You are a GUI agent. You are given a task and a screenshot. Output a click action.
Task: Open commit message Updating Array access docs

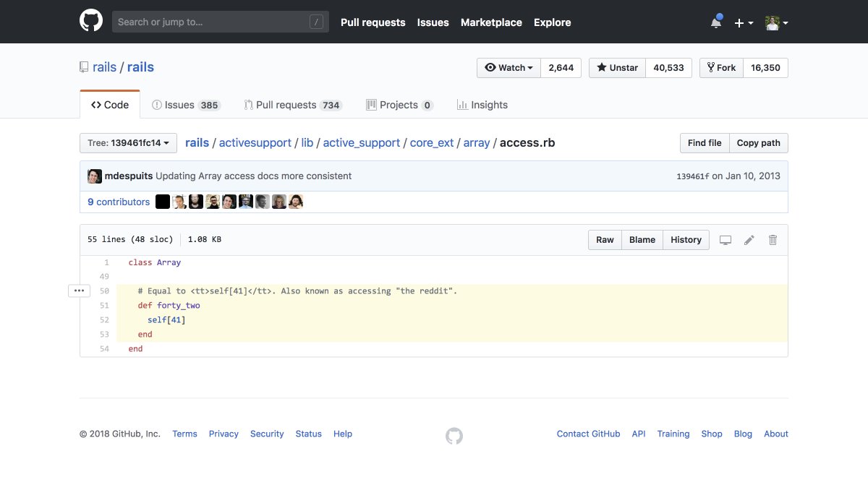253,176
